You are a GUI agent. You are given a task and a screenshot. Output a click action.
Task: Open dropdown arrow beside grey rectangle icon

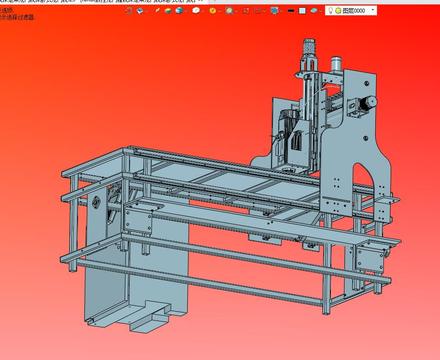[264, 11]
